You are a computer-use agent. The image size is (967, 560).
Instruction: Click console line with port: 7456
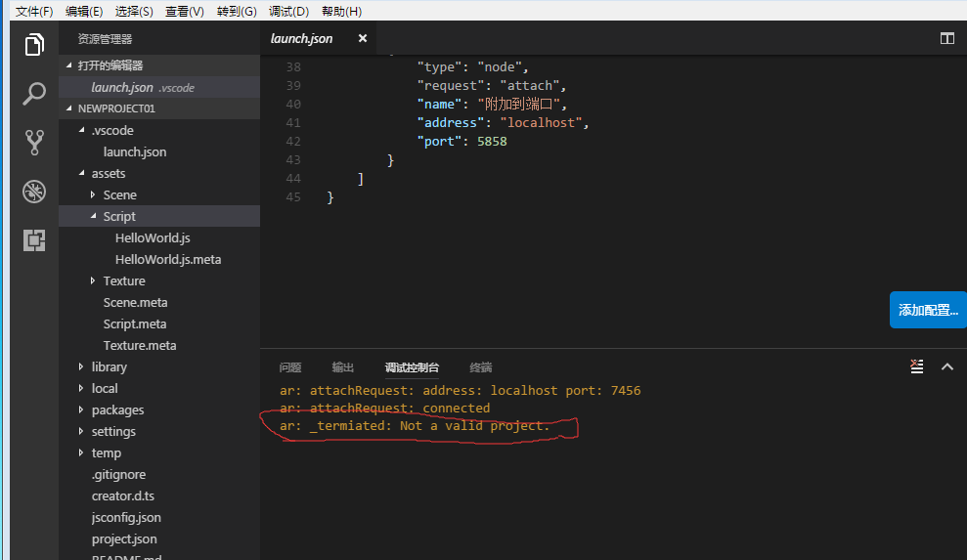coord(461,390)
